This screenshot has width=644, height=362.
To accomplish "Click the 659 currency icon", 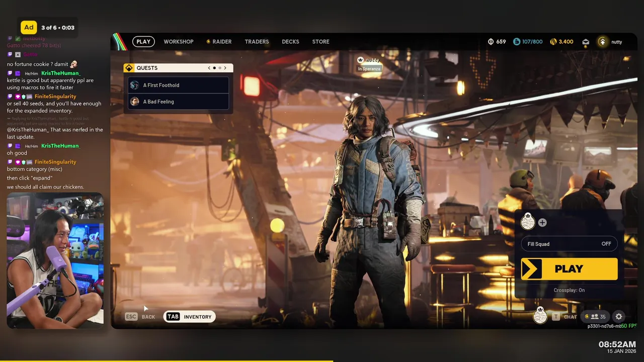I will pos(491,42).
